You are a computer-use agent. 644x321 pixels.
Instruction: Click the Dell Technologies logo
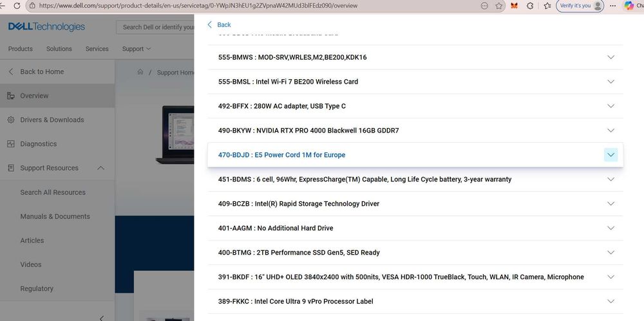click(x=46, y=26)
